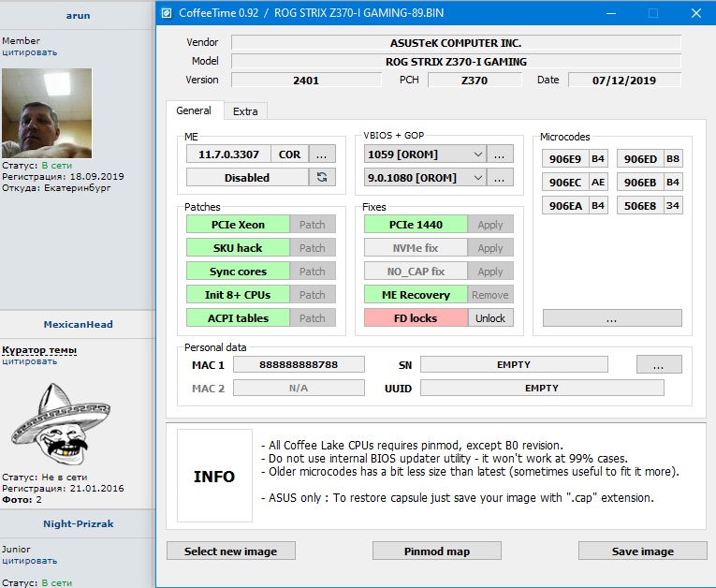Click Apply button for NVMe fix
This screenshot has width=716, height=588.
point(490,248)
